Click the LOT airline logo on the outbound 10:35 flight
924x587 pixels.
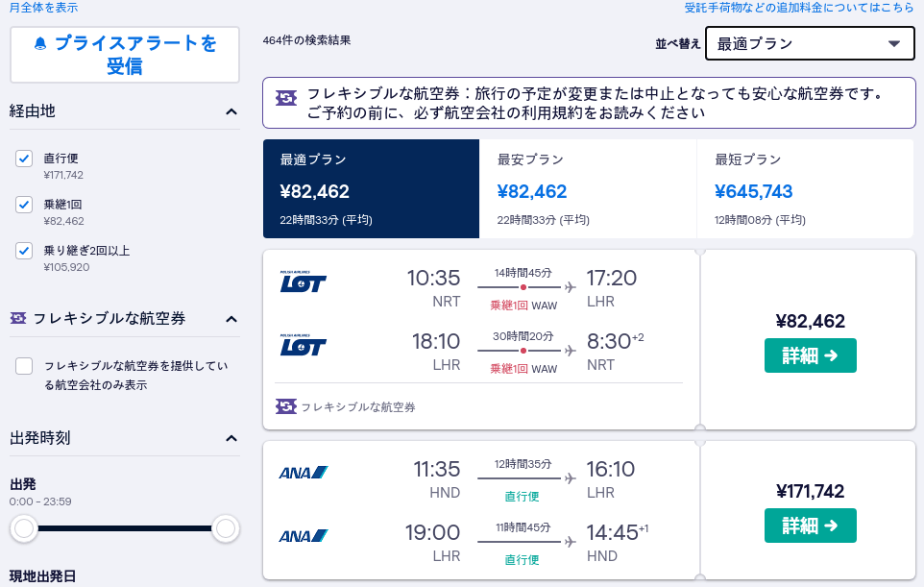tap(303, 281)
